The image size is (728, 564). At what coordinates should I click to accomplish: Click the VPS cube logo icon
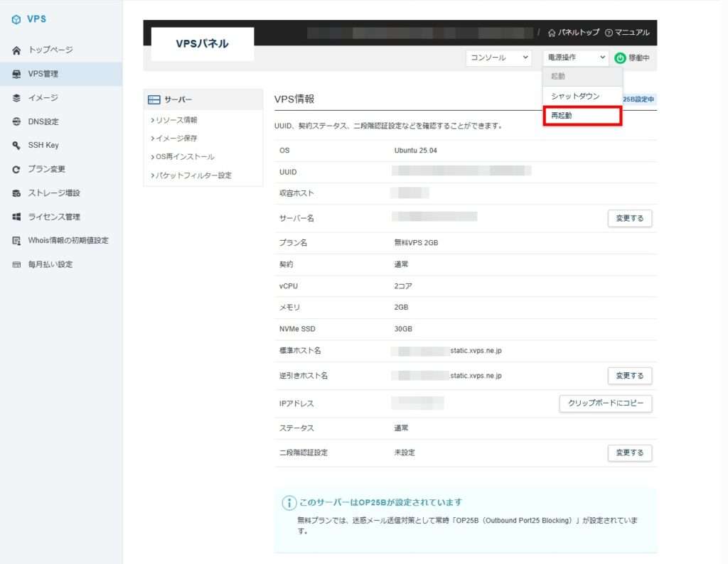(16, 20)
